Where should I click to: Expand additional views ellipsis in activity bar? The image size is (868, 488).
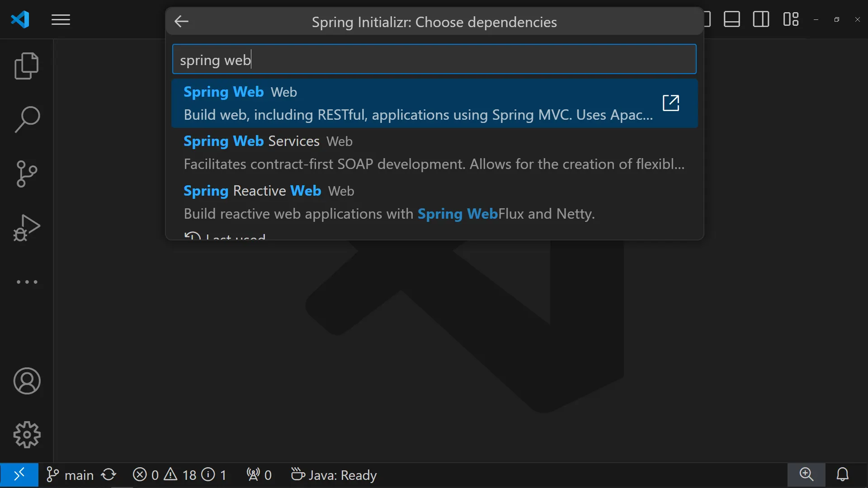click(27, 282)
